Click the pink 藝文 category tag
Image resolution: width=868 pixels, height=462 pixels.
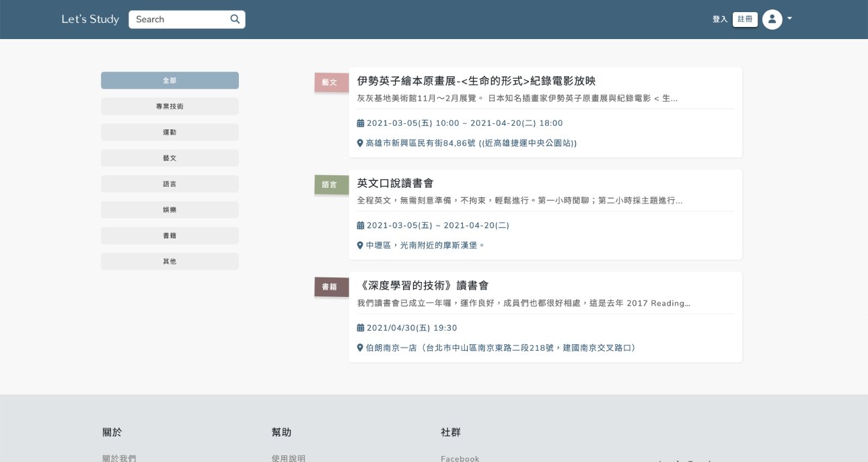click(x=331, y=82)
